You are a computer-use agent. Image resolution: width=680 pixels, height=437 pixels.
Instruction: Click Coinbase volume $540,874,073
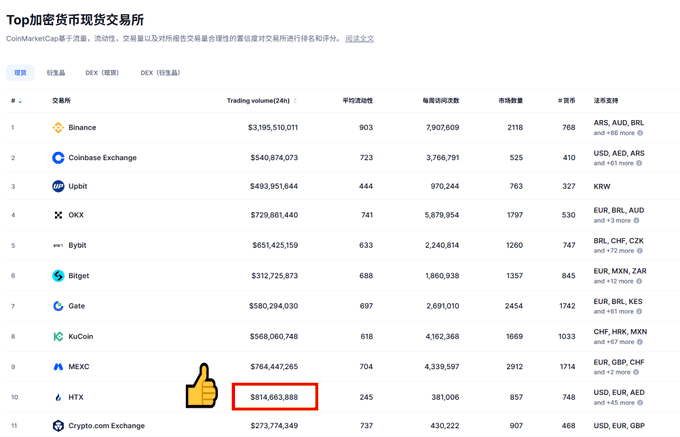click(x=274, y=158)
